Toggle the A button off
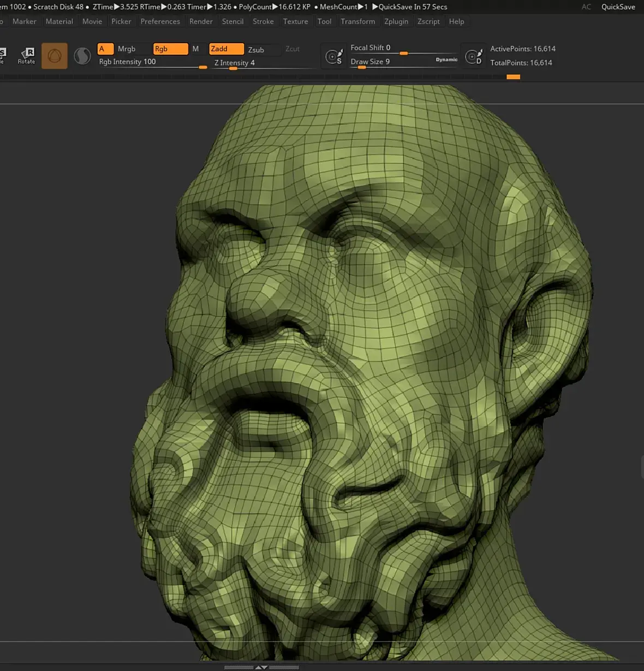Screen dimensions: 644x671 click(x=105, y=49)
